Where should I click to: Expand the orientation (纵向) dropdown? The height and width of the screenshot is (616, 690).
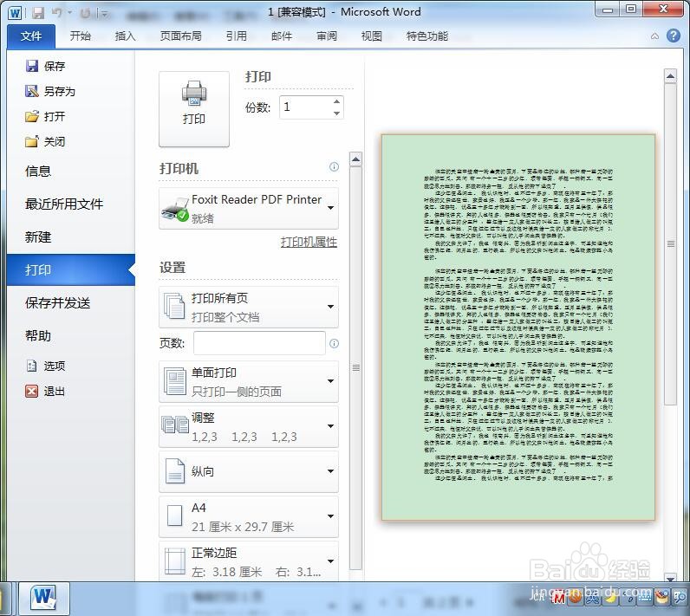coord(249,471)
